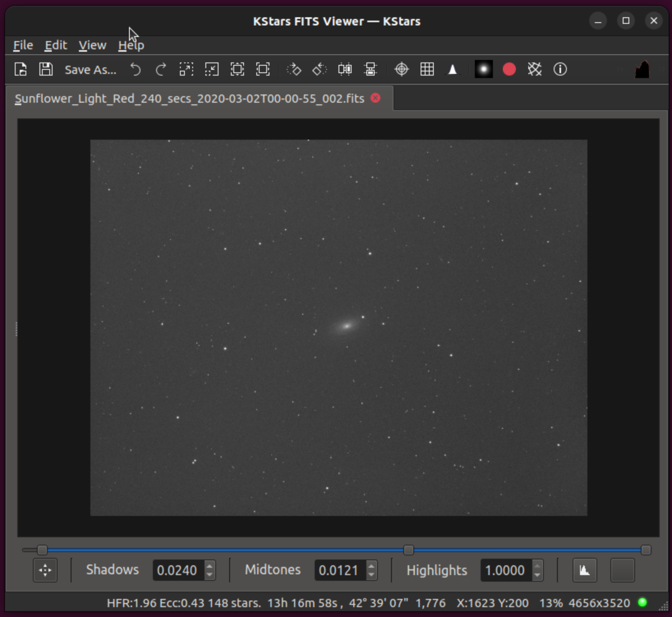Open the FITS header info icon
The width and height of the screenshot is (672, 617).
tap(560, 69)
